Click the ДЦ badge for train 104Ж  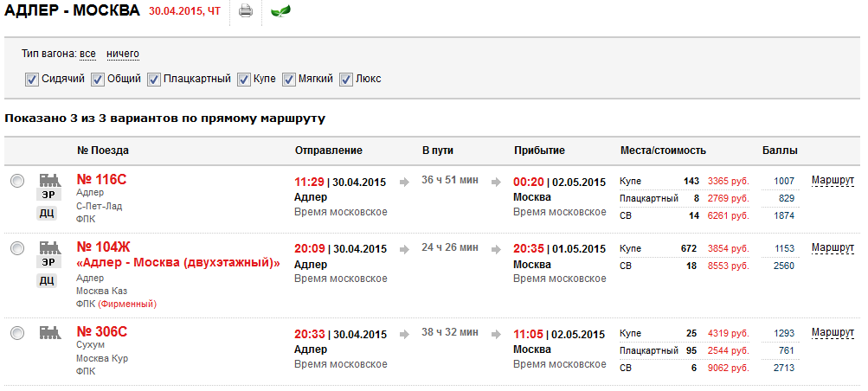click(x=50, y=280)
